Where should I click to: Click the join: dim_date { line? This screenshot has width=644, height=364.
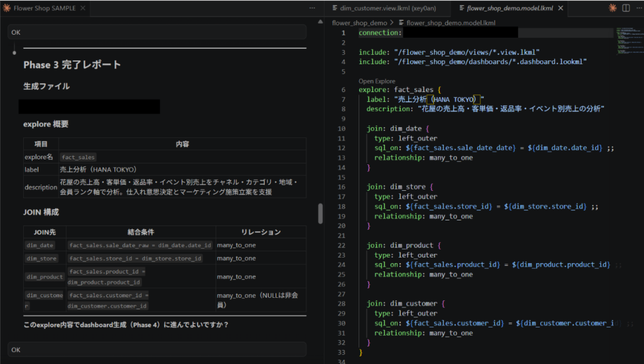pos(398,128)
